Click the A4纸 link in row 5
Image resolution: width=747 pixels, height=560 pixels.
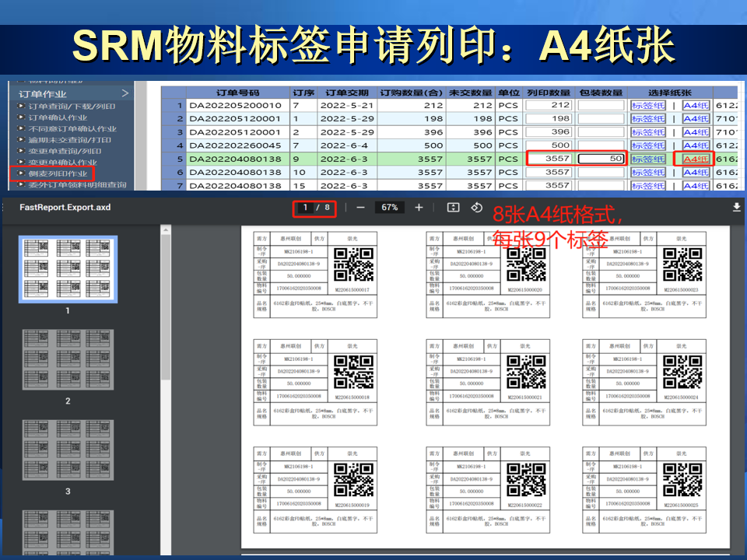coord(696,159)
